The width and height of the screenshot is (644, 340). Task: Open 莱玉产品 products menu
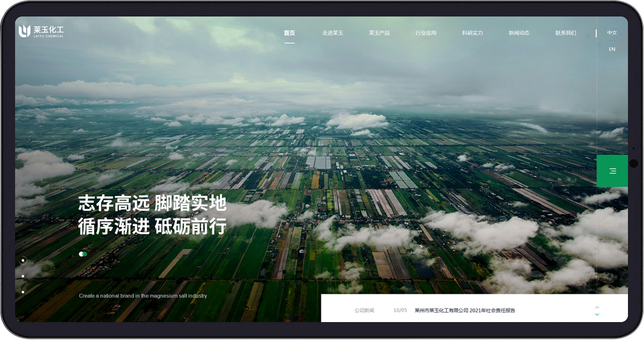[379, 33]
